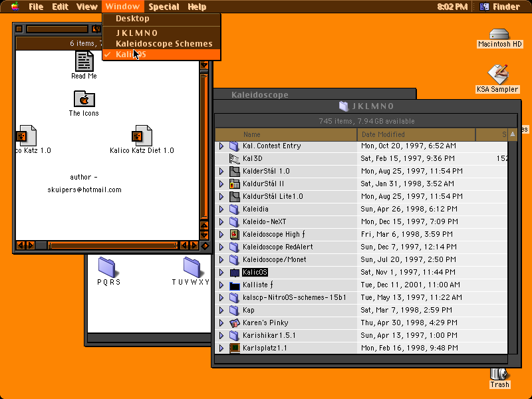Click the KalicOS window left scroll arrow
Viewport: 532px width, 399px height.
pyautogui.click(x=21, y=245)
